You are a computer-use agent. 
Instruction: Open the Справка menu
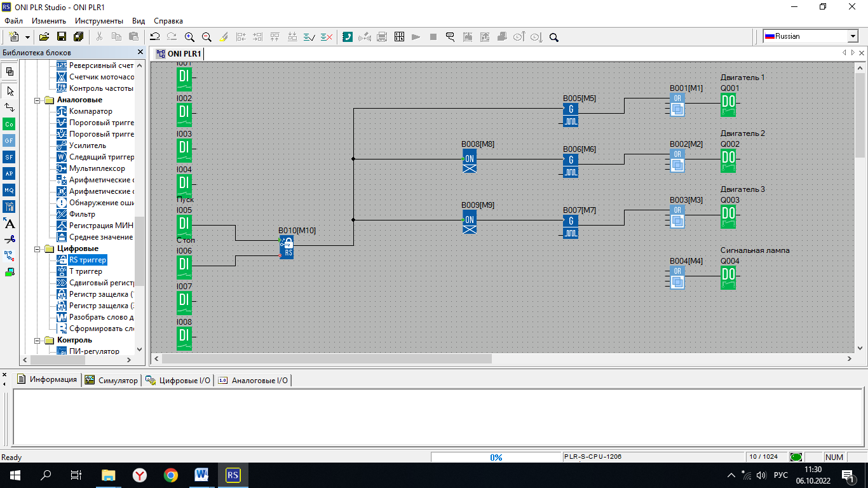click(168, 21)
